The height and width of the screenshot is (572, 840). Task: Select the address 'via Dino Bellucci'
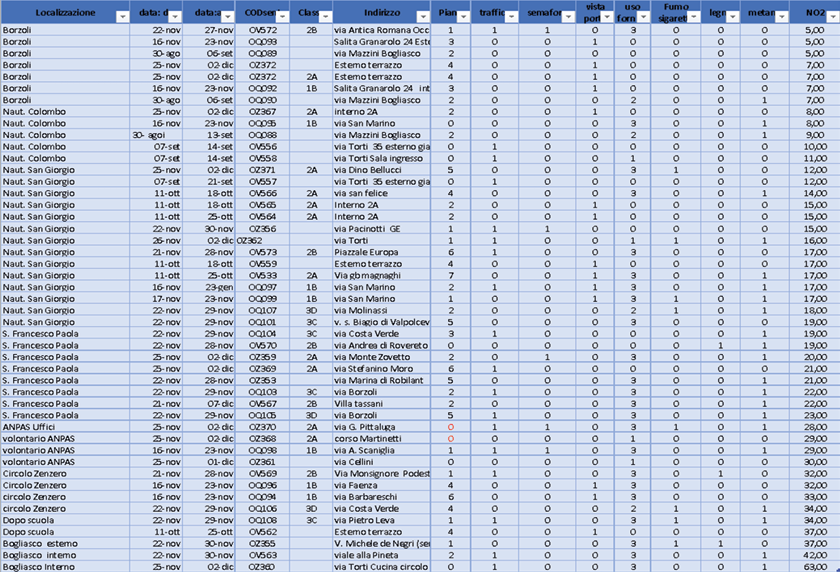tap(381, 170)
